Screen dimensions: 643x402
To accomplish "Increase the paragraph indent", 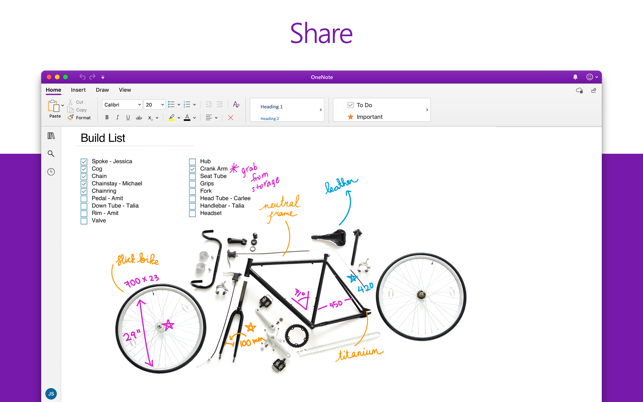I will [x=219, y=105].
